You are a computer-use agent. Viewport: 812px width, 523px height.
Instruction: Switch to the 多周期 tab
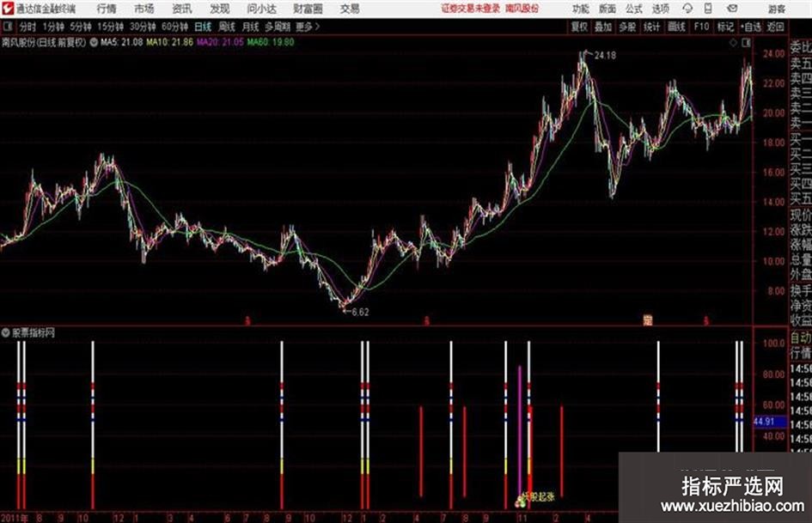(278, 27)
